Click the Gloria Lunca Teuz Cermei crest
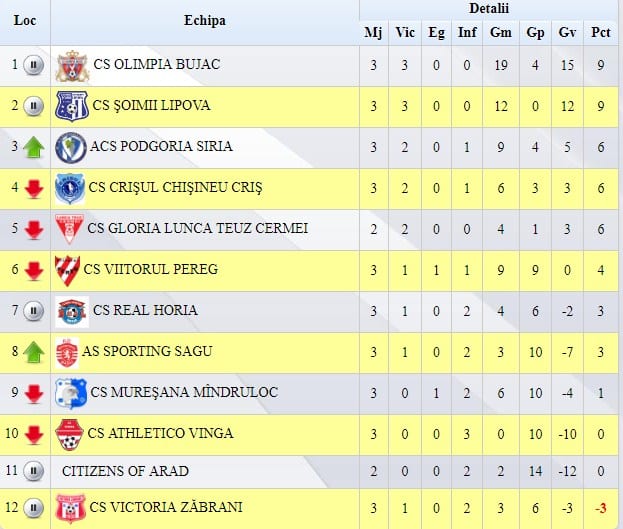Screen dimensions: 623x529 (x=69, y=229)
